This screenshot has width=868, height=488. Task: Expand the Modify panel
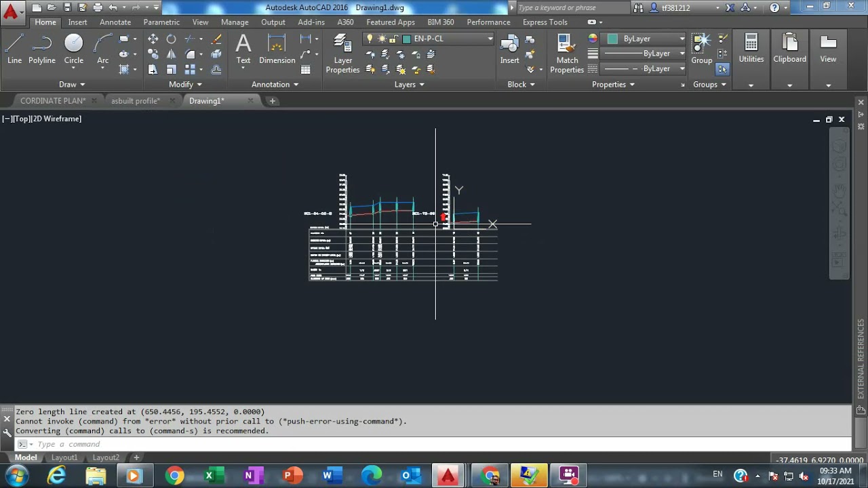click(x=185, y=85)
